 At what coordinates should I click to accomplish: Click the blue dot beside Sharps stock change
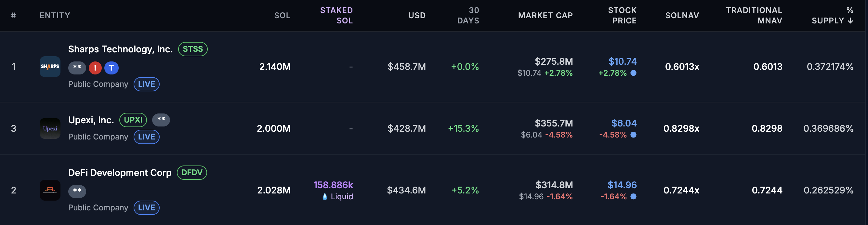click(634, 73)
